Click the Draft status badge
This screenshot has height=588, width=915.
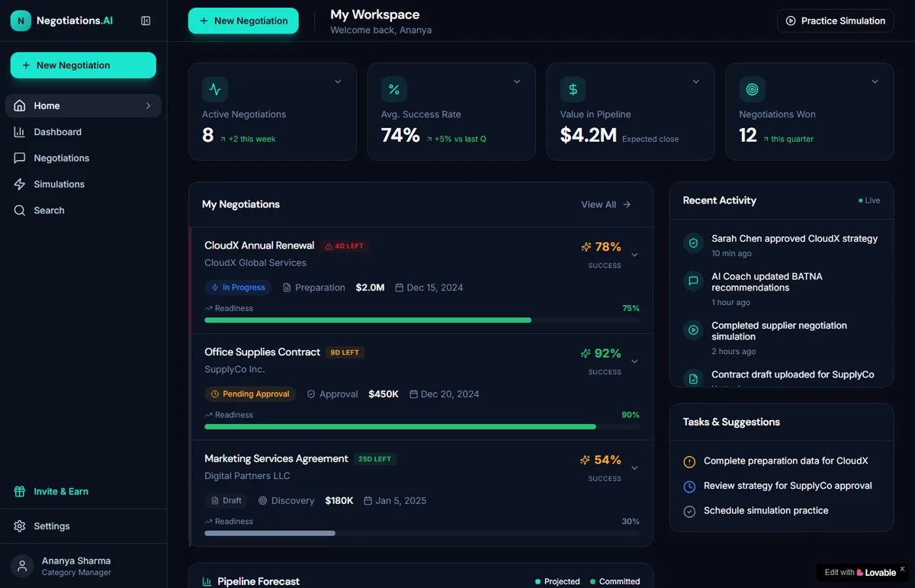pos(226,501)
